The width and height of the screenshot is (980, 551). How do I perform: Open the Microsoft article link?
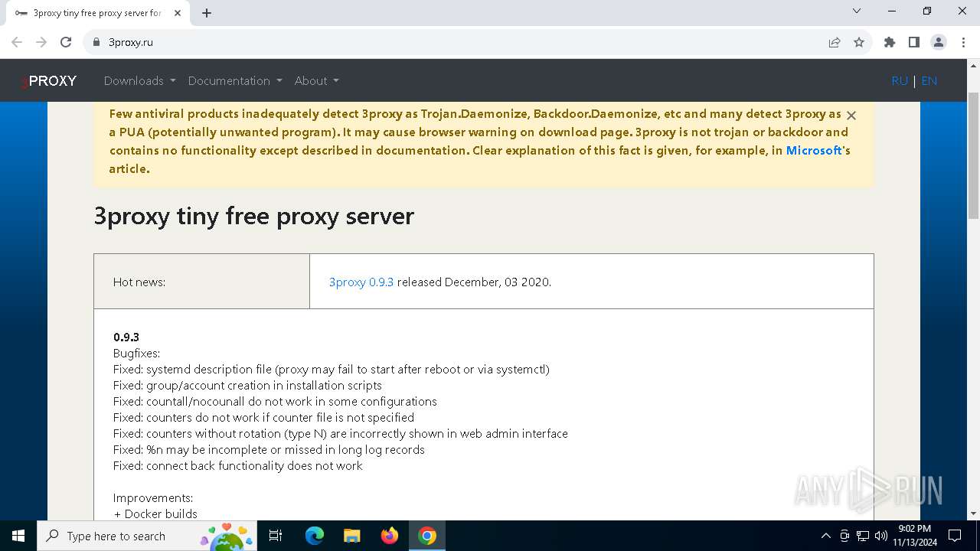tap(814, 151)
